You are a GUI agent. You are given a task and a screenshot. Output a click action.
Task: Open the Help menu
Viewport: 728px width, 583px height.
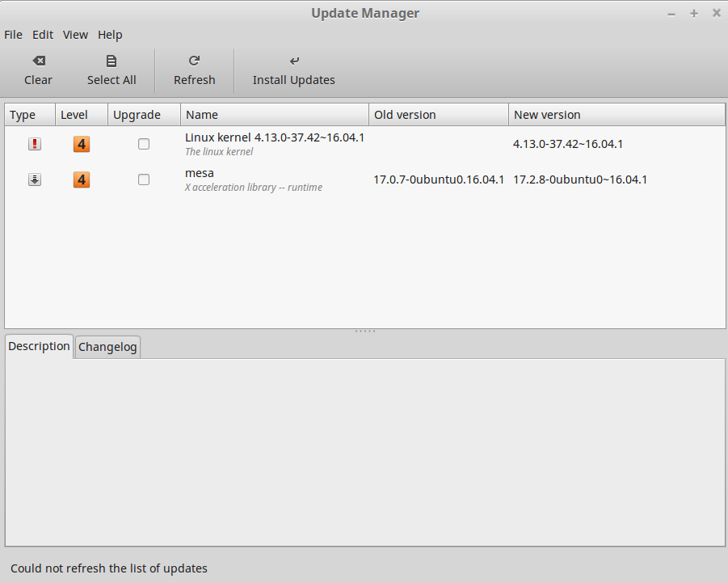(110, 35)
